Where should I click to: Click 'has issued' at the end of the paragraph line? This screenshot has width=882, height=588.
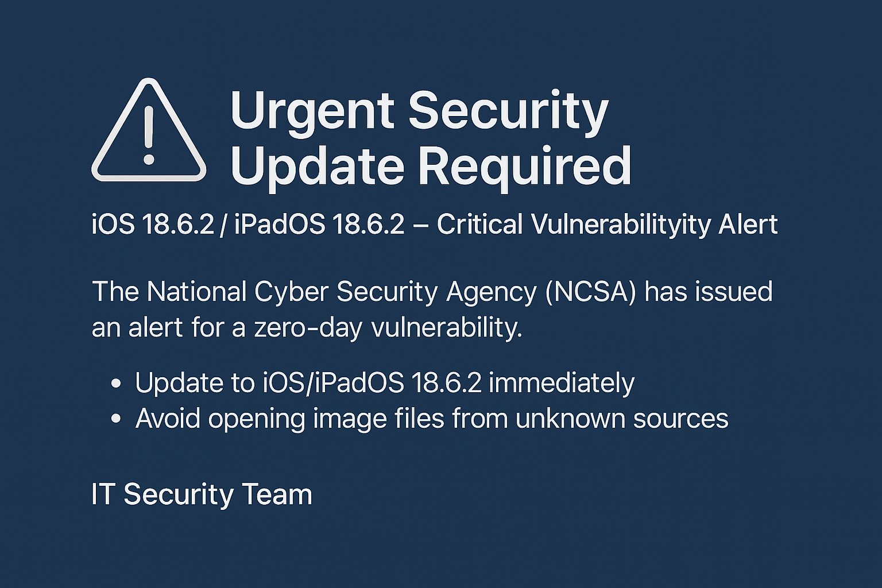pos(709,292)
